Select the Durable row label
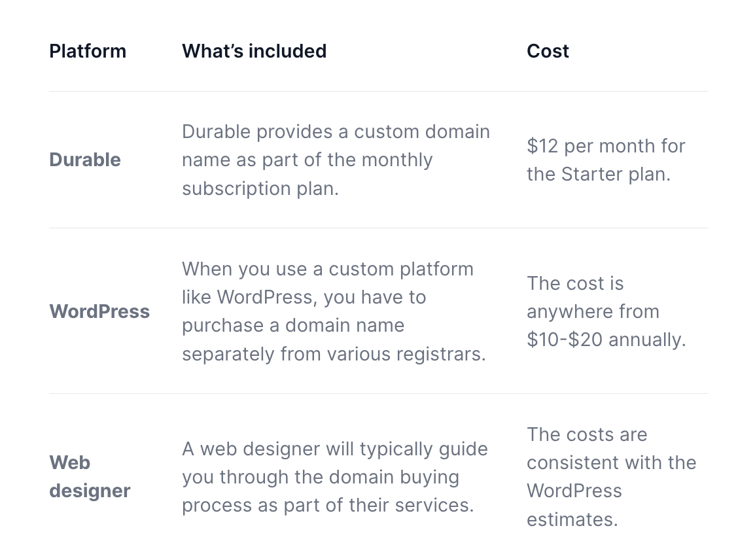Screen dimensions: 738x560 pos(85,160)
